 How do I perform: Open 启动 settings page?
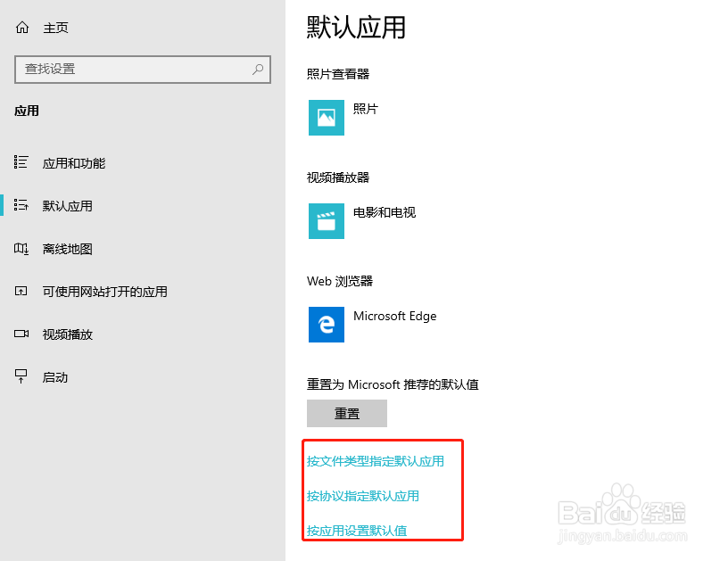point(55,377)
